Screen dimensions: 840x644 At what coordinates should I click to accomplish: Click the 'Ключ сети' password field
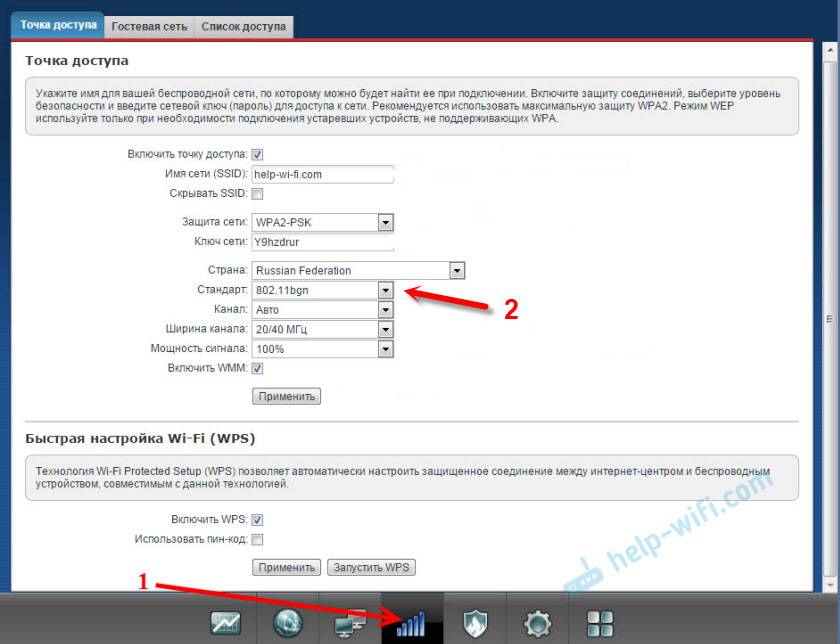(x=322, y=242)
